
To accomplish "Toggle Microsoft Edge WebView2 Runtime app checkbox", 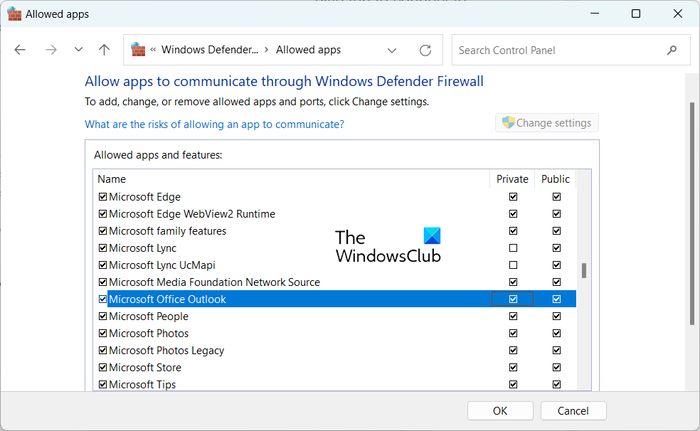I will tap(103, 214).
